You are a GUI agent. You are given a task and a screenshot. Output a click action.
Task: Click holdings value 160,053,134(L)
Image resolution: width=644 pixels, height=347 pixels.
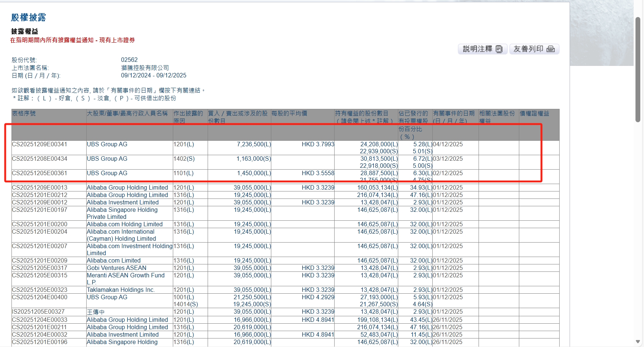click(x=378, y=187)
